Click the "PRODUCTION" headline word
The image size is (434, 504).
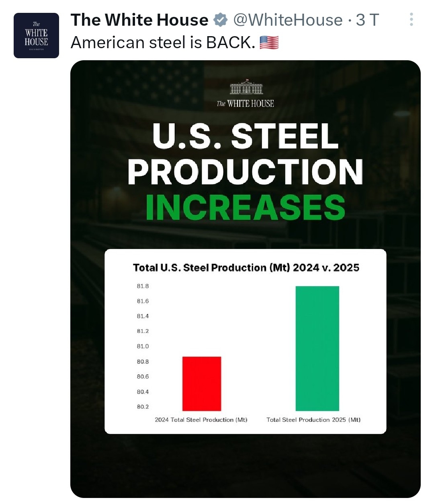tap(245, 171)
